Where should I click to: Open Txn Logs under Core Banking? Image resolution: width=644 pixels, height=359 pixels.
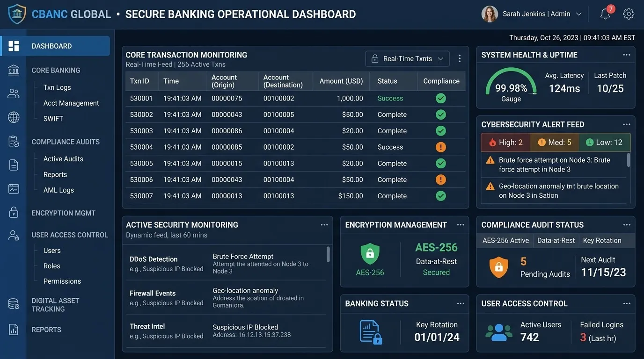[x=57, y=87]
